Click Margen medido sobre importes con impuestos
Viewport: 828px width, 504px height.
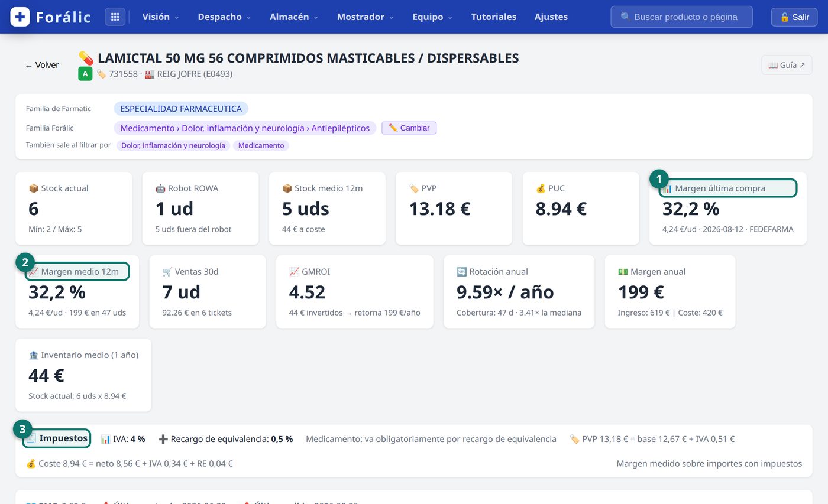point(709,464)
